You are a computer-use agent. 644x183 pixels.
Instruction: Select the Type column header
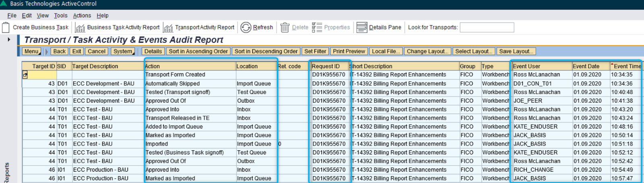pyautogui.click(x=495, y=67)
